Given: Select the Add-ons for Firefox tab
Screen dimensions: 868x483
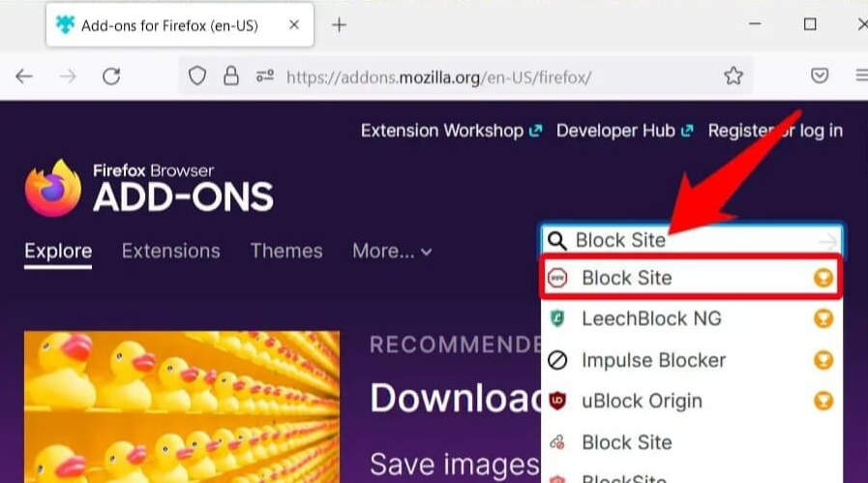Looking at the screenshot, I should click(x=180, y=25).
